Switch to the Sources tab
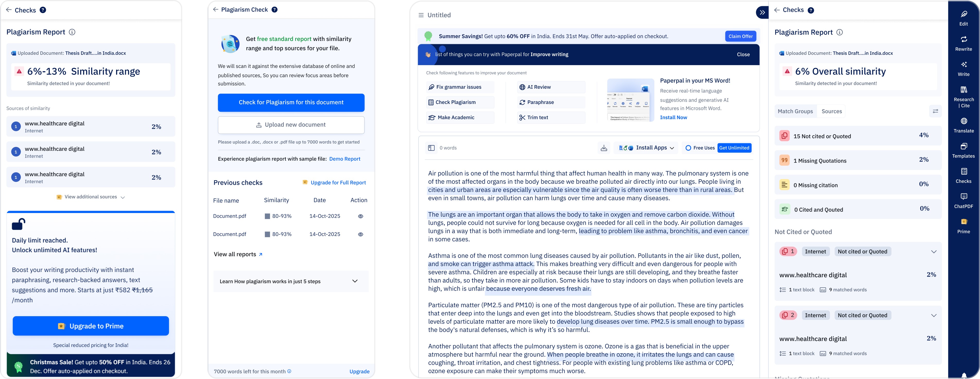This screenshot has height=379, width=980. [x=831, y=111]
